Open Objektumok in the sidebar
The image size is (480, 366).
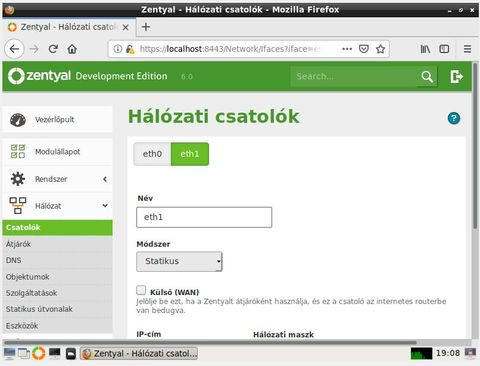pyautogui.click(x=57, y=277)
